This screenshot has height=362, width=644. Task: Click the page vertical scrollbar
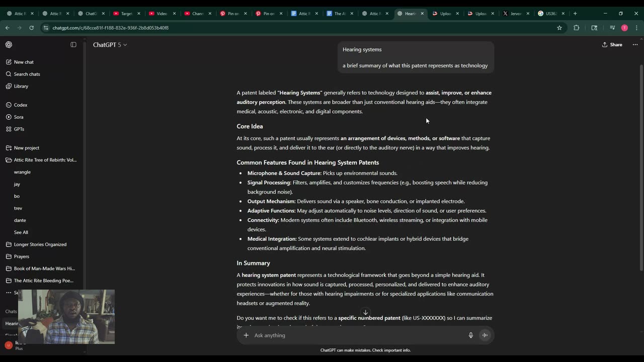point(641,168)
